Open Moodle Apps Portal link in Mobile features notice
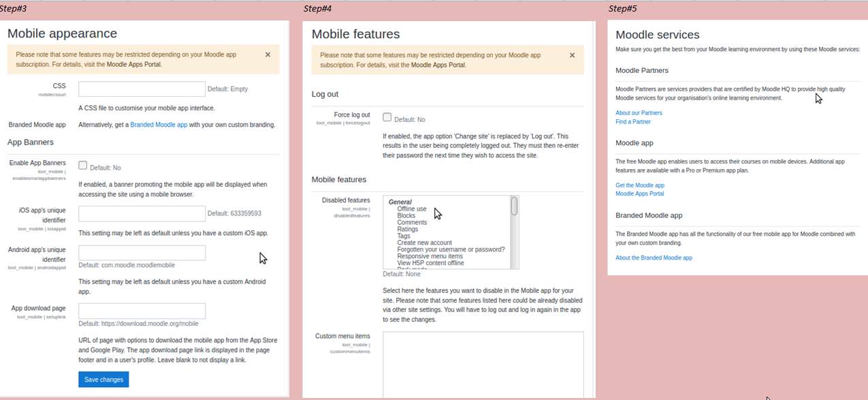Screen dimensions: 868x400 pyautogui.click(x=438, y=65)
